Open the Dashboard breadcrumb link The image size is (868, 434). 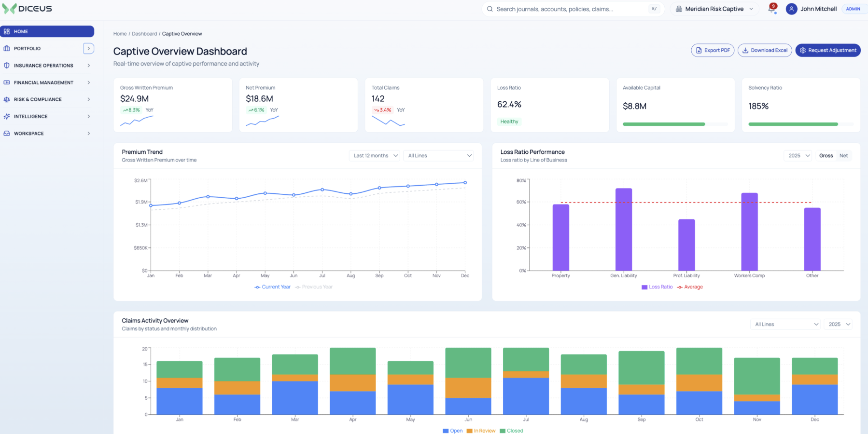[144, 34]
